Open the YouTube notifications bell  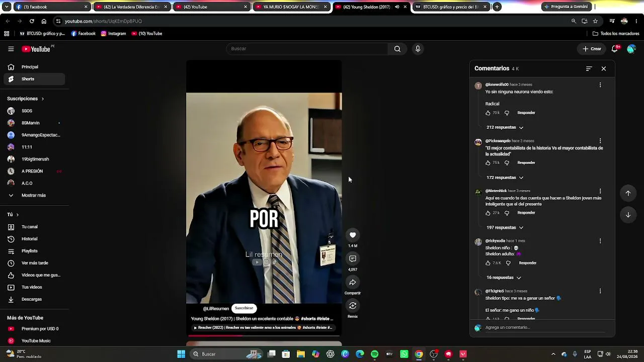click(x=615, y=49)
